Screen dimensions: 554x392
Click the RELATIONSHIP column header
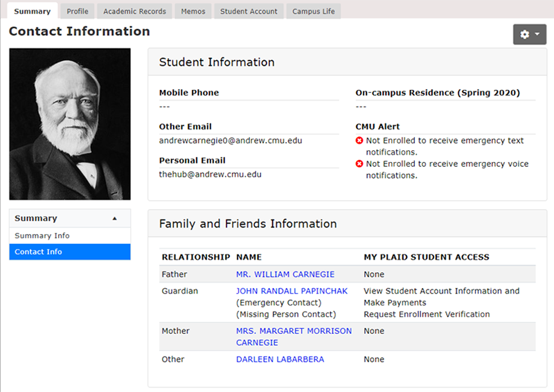[x=196, y=257]
